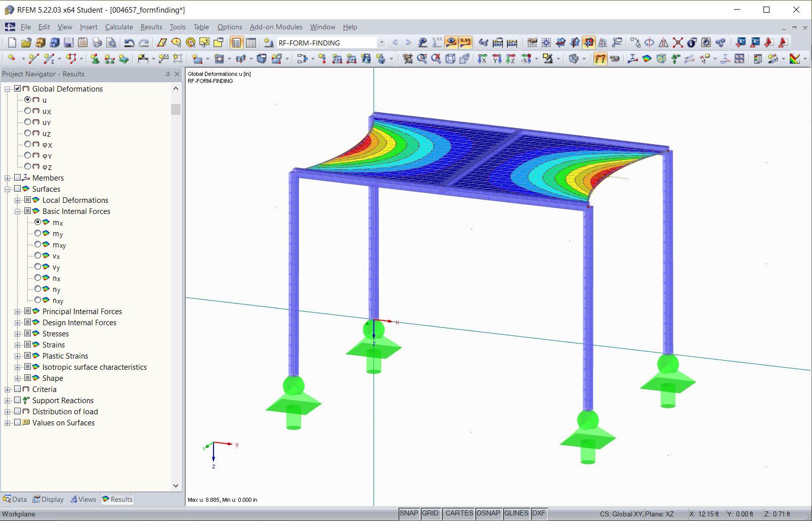812x521 pixels.
Task: Click the View in Y direction icon
Action: 497,59
